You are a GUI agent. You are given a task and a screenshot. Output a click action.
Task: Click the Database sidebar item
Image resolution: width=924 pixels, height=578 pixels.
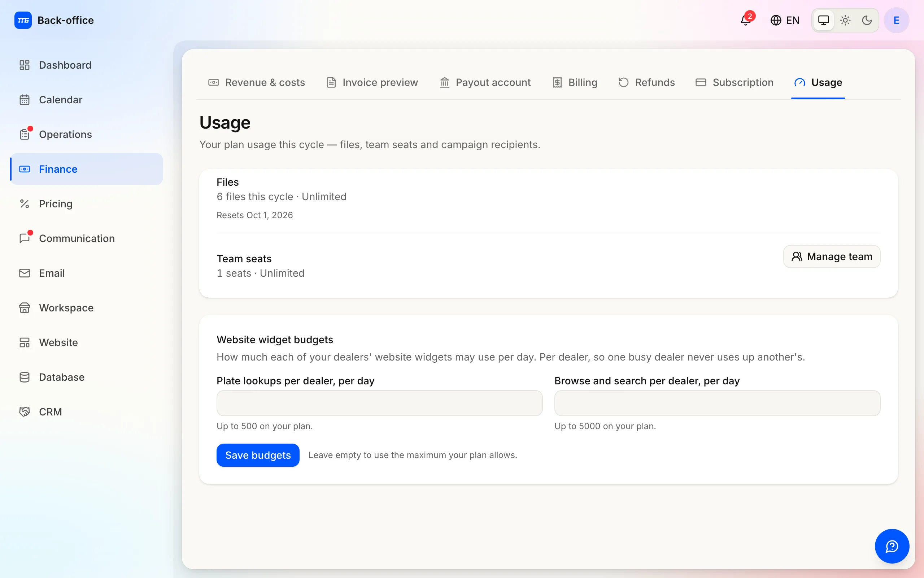pos(86,377)
